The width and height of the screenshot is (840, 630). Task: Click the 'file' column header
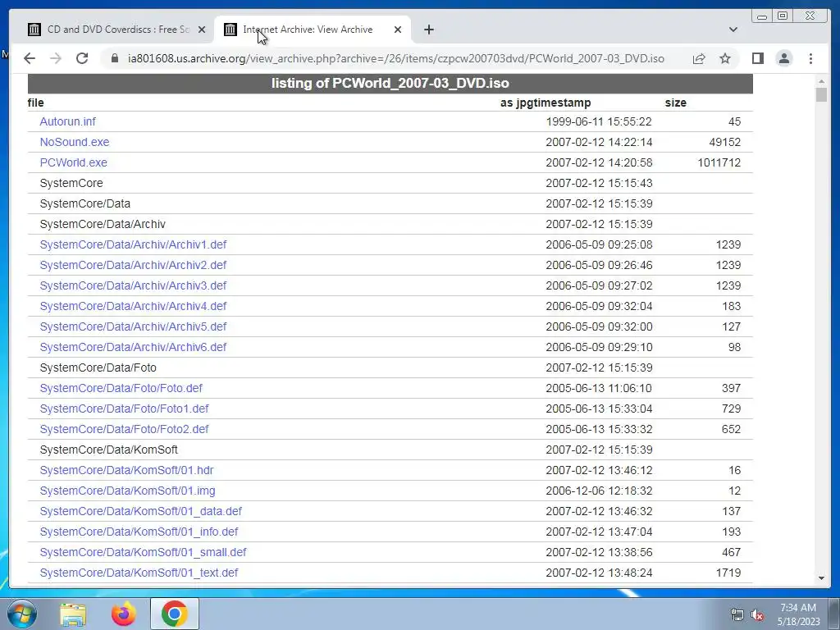click(36, 103)
